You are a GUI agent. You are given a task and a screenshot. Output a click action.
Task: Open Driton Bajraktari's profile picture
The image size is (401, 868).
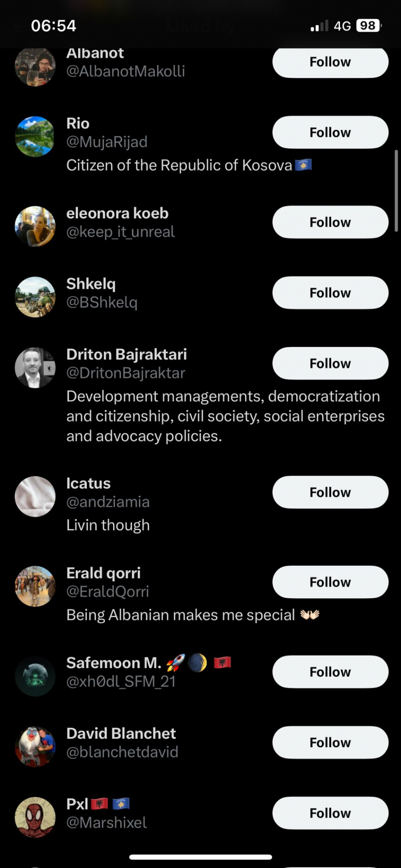coord(35,368)
